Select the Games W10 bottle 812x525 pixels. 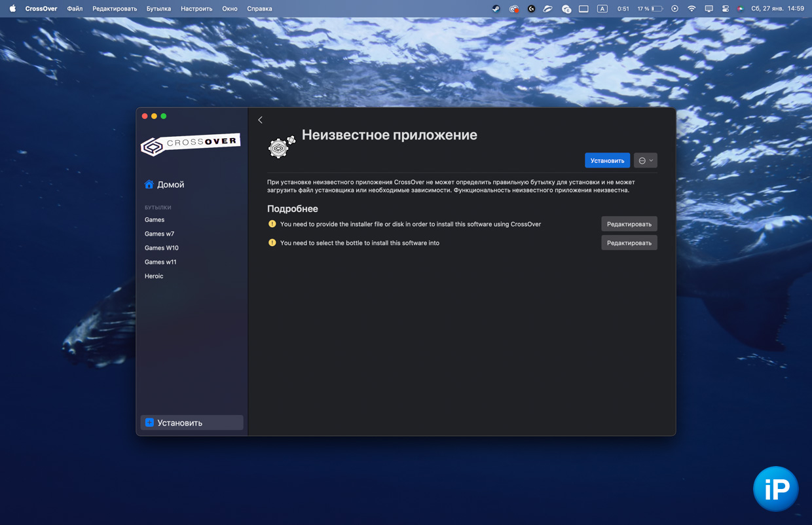162,248
